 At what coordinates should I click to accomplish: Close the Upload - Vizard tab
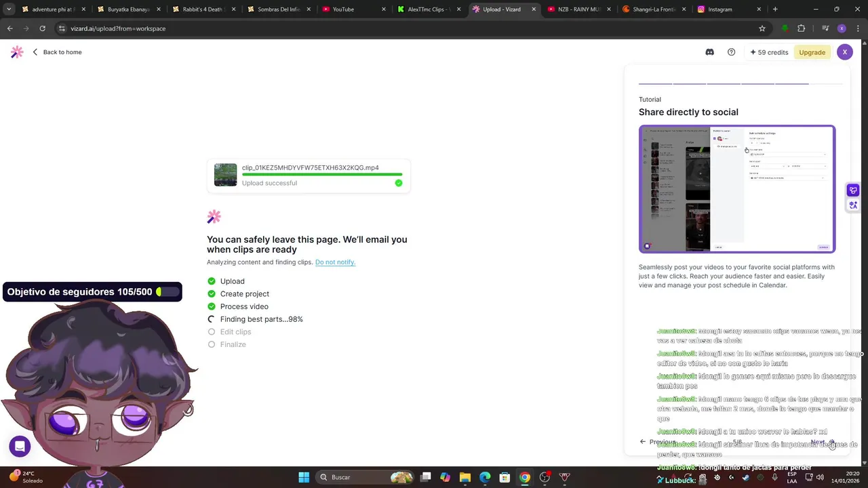533,9
